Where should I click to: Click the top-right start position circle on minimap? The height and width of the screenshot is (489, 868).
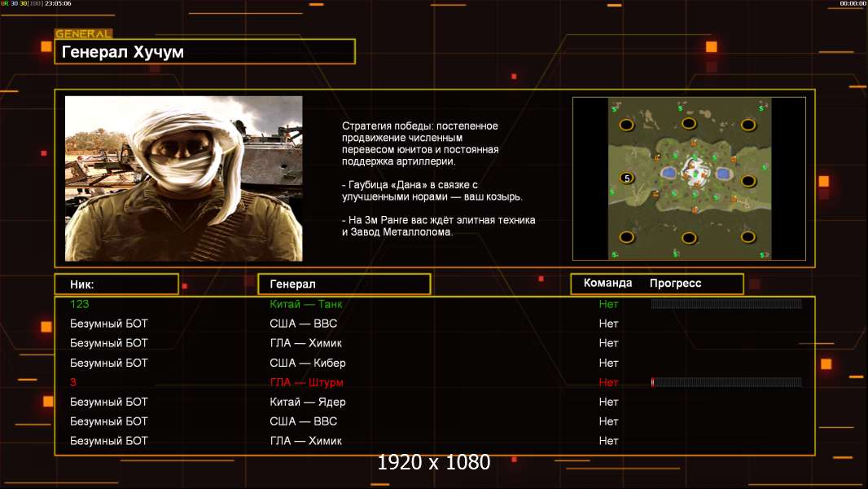(x=748, y=125)
